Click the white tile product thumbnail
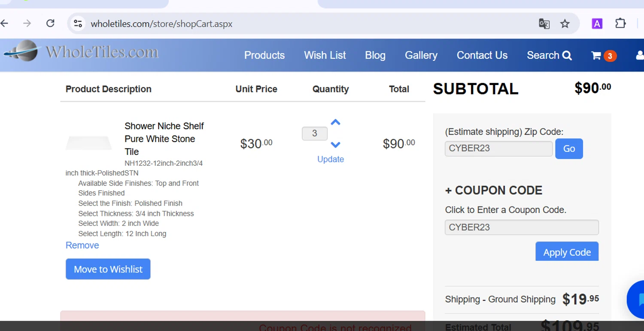 (x=88, y=143)
